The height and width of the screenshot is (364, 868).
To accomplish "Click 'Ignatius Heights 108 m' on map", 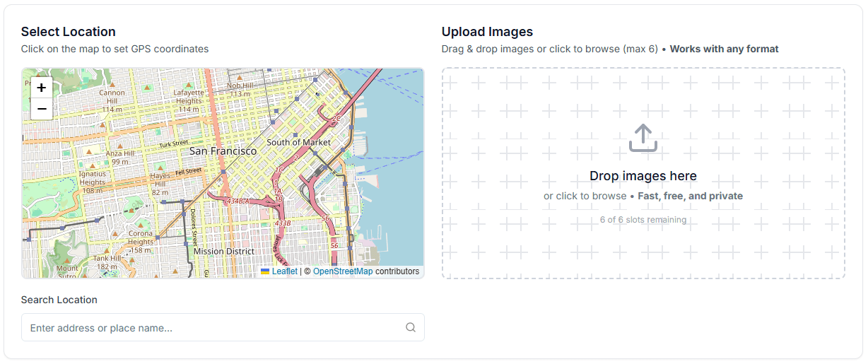I will pyautogui.click(x=93, y=182).
